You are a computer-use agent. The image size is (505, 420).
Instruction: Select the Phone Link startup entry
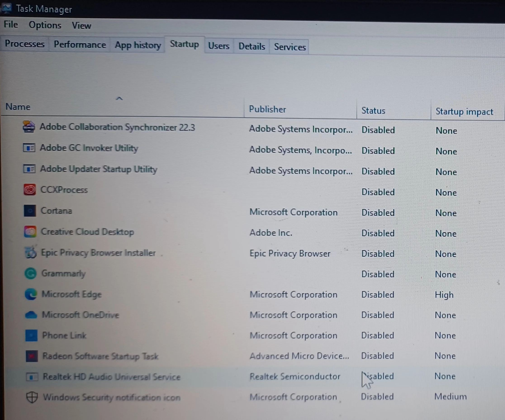click(x=64, y=335)
